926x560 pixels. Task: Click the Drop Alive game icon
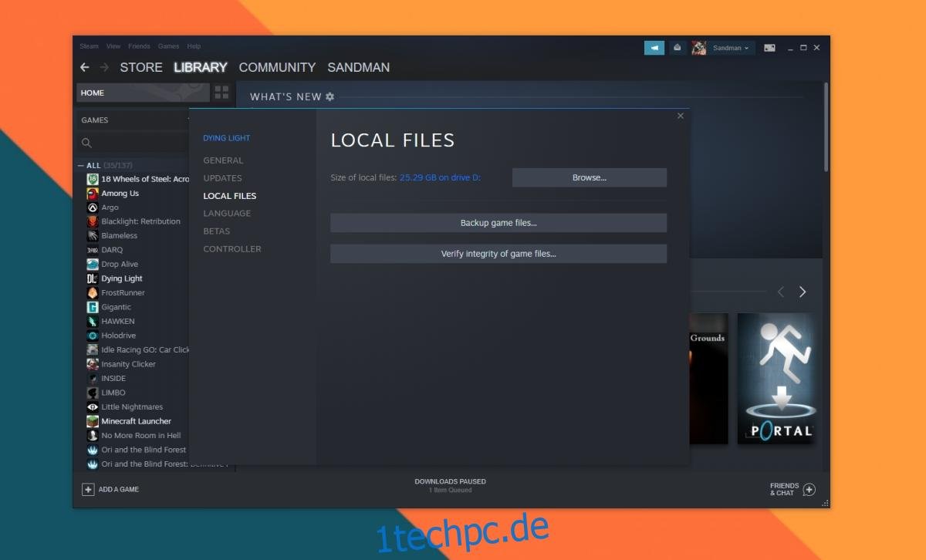tap(93, 265)
